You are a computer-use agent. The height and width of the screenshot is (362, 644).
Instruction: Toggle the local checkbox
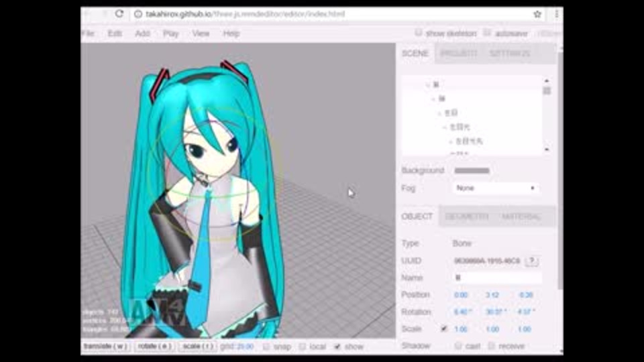pos(303,347)
